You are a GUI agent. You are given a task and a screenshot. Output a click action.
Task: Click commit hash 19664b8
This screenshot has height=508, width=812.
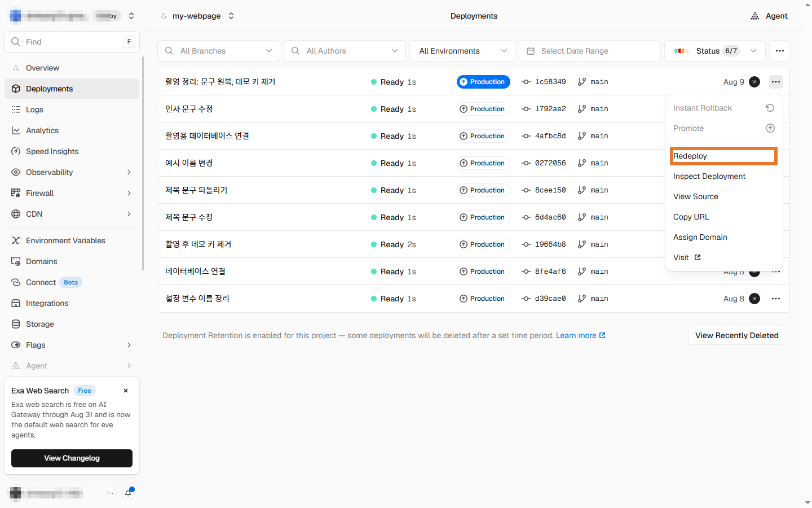[550, 244]
